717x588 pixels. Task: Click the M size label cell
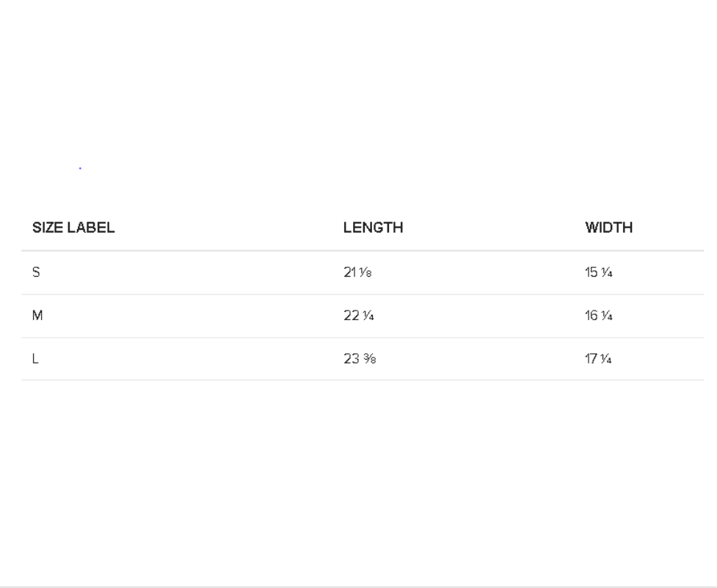pyautogui.click(x=37, y=316)
